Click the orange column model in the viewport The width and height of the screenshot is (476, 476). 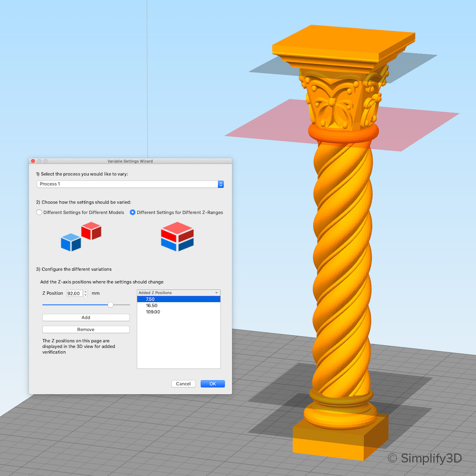click(x=341, y=276)
